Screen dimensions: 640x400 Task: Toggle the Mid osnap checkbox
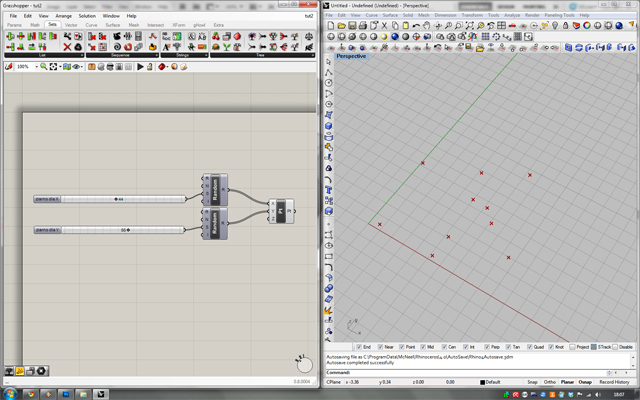(x=423, y=347)
